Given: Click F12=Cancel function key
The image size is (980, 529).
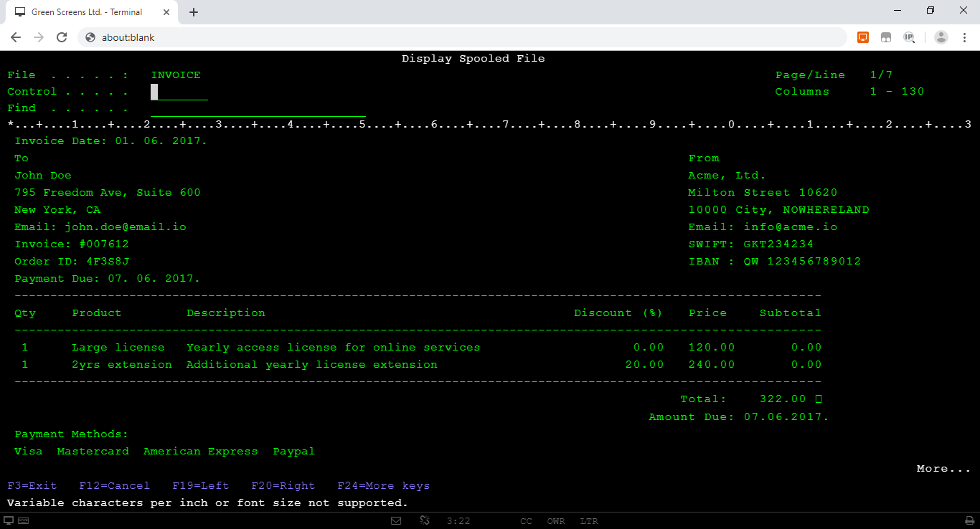Looking at the screenshot, I should [x=115, y=486].
